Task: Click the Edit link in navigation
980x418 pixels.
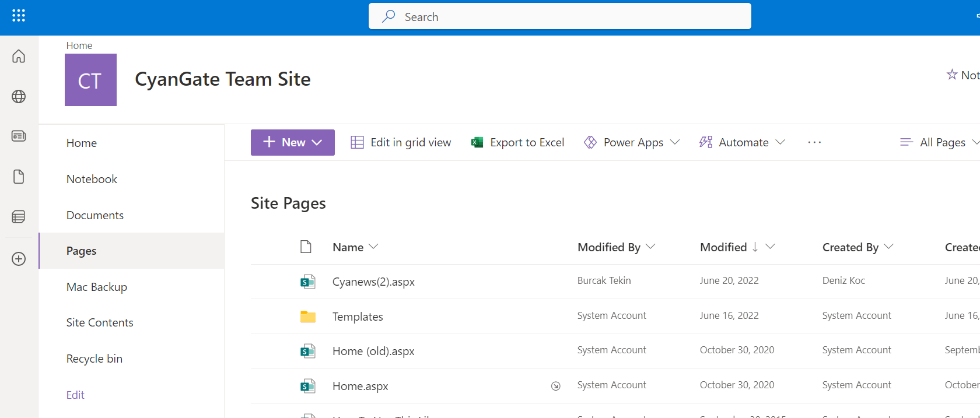Action: (x=75, y=395)
